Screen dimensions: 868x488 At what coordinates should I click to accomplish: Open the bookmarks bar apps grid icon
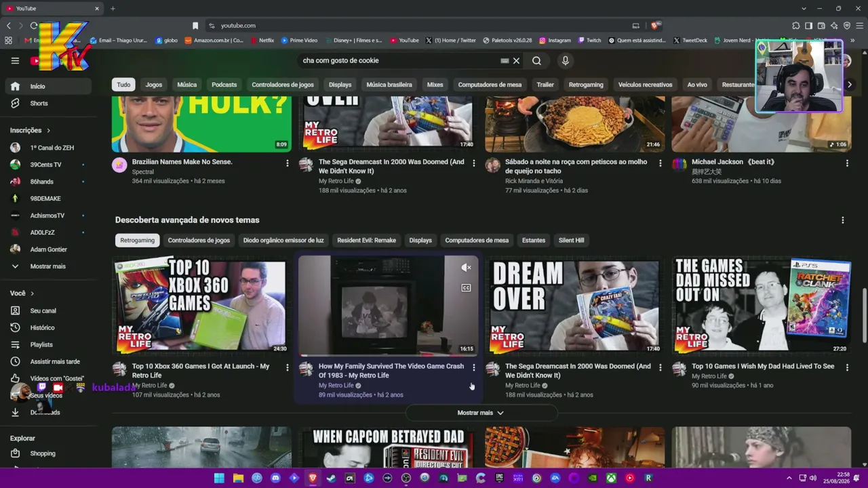(8, 41)
